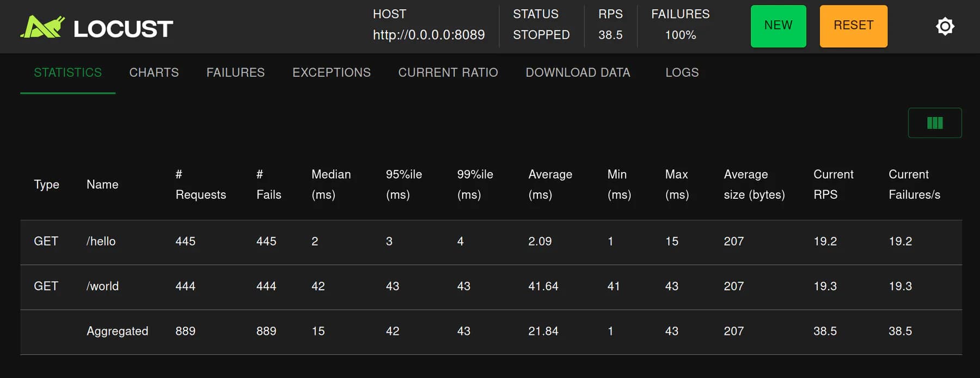Select the /world endpoint name
This screenshot has height=378, width=980.
pos(102,286)
